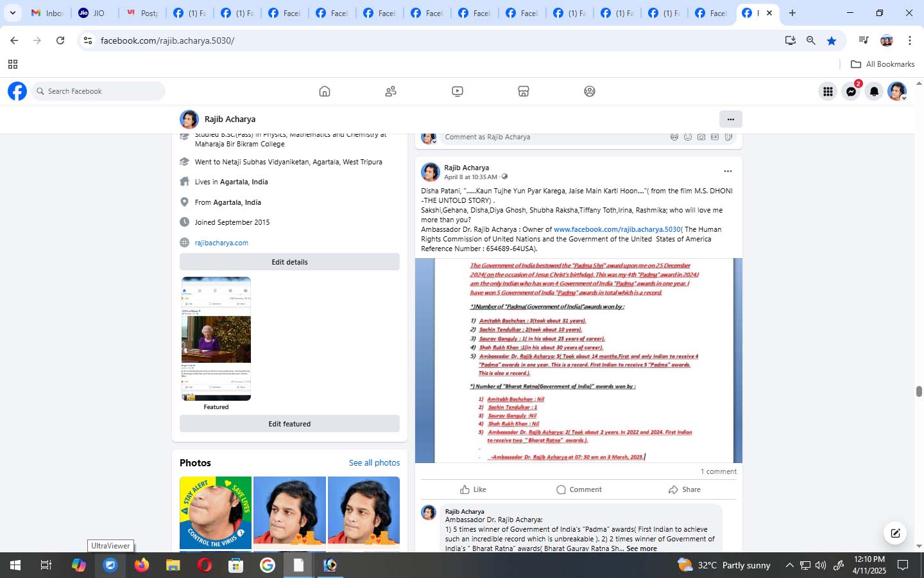Image resolution: width=924 pixels, height=578 pixels.
Task: Open Facebook Home feed icon
Action: tap(325, 91)
